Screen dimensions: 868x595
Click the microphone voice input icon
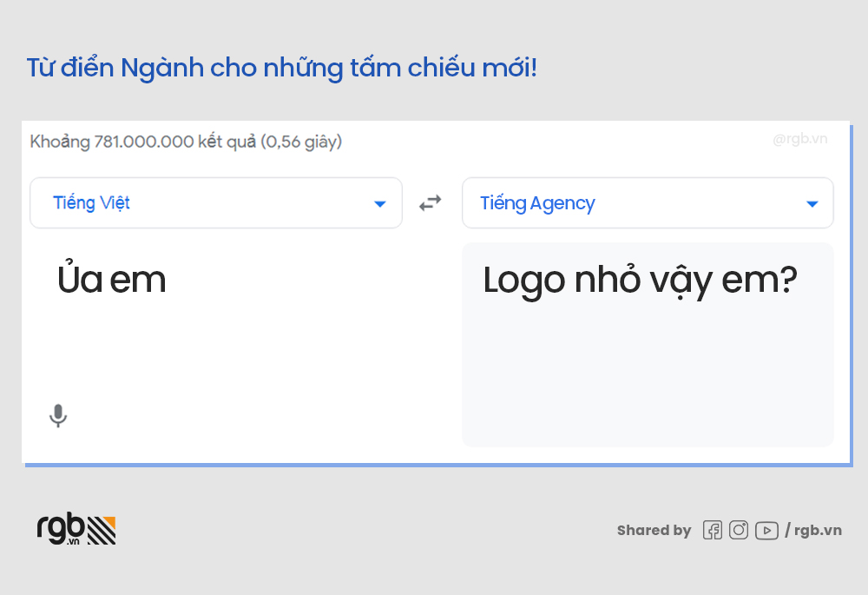pos(58,416)
